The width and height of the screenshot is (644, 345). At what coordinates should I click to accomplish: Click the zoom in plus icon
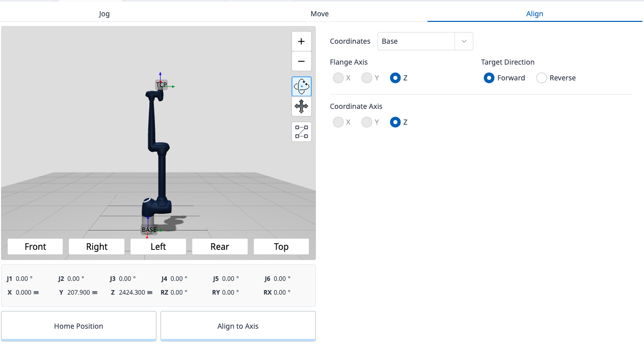[x=301, y=41]
